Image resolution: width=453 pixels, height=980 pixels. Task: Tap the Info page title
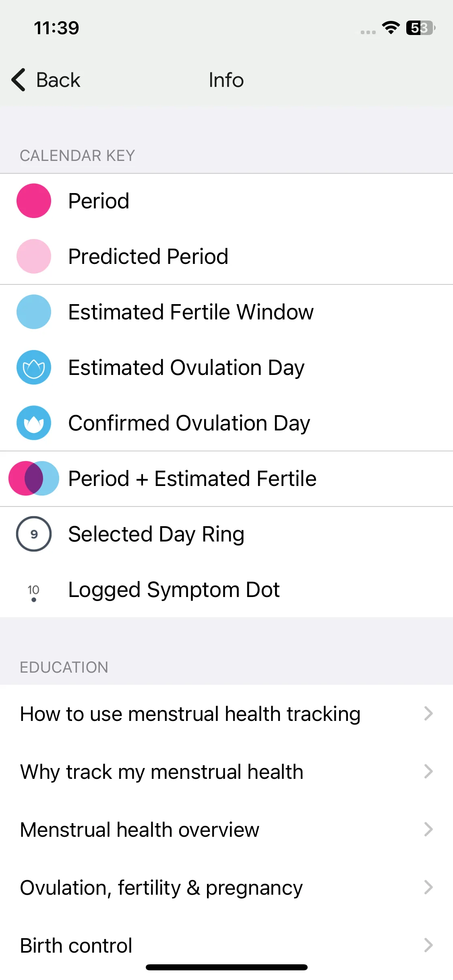[x=226, y=80]
